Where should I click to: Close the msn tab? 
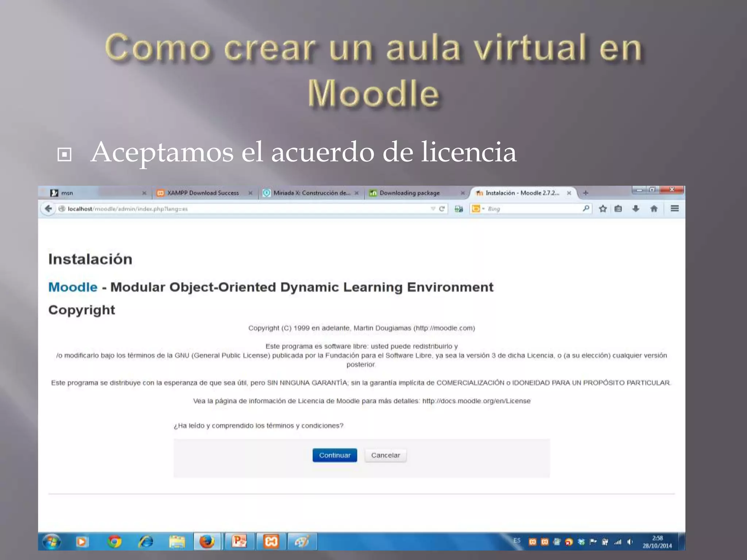pyautogui.click(x=144, y=193)
